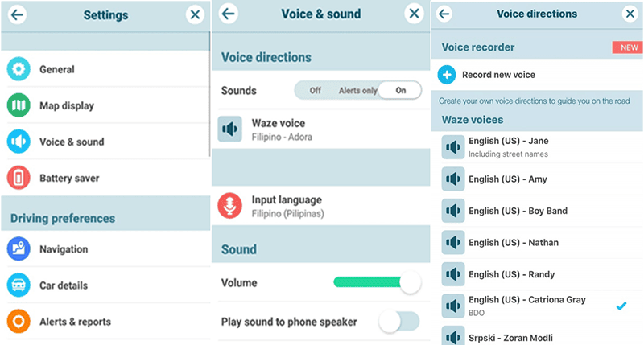Set Sounds to Alerts only
Viewport: 644px width, 345px height.
point(357,91)
